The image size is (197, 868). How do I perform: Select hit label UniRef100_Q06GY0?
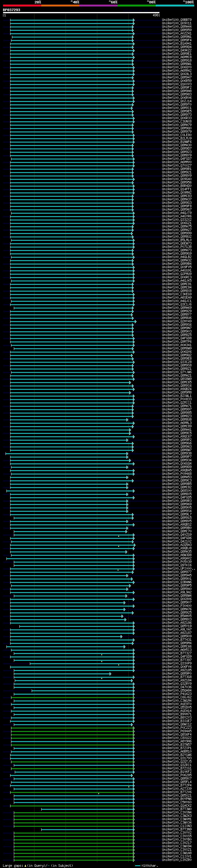[x=176, y=67]
